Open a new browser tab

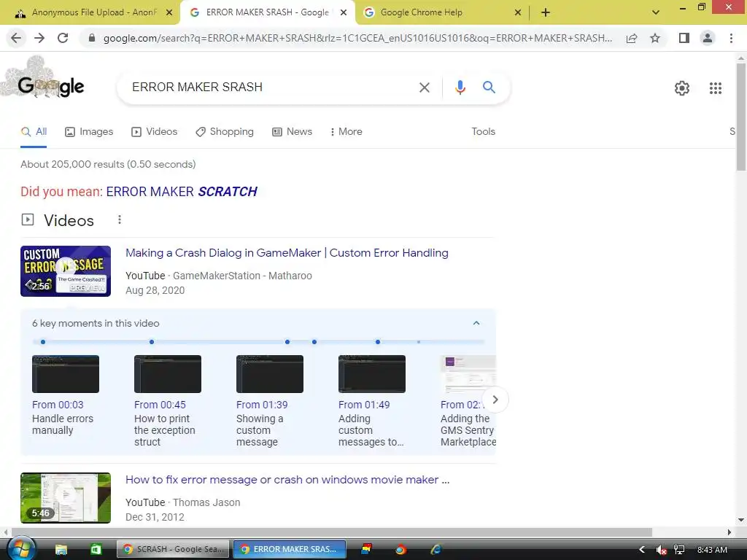[x=546, y=13]
